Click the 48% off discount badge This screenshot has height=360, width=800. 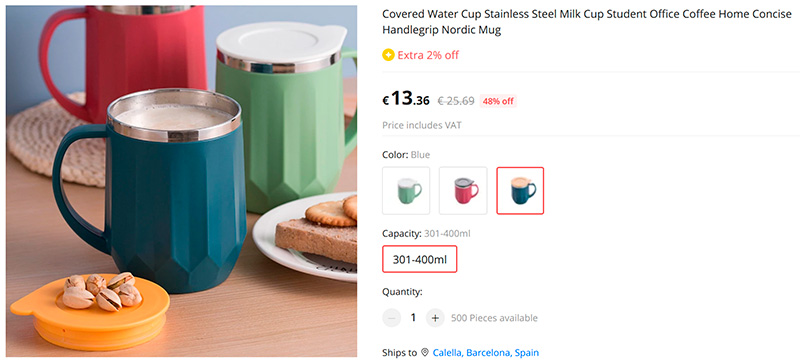[x=498, y=101]
